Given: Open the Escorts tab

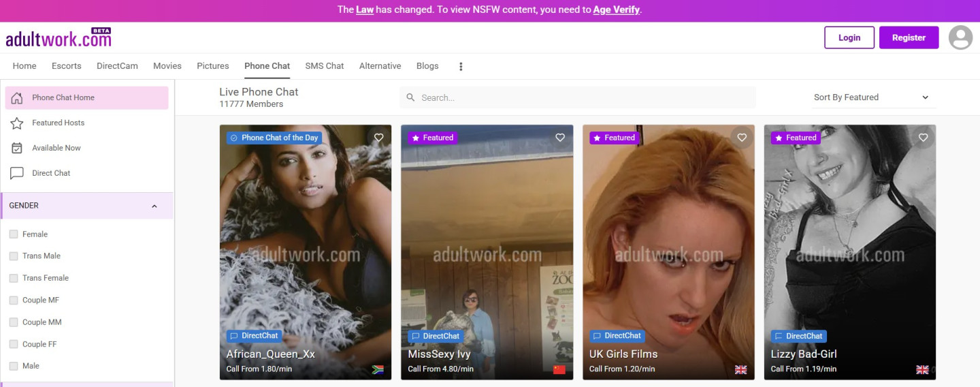Looking at the screenshot, I should click(67, 66).
